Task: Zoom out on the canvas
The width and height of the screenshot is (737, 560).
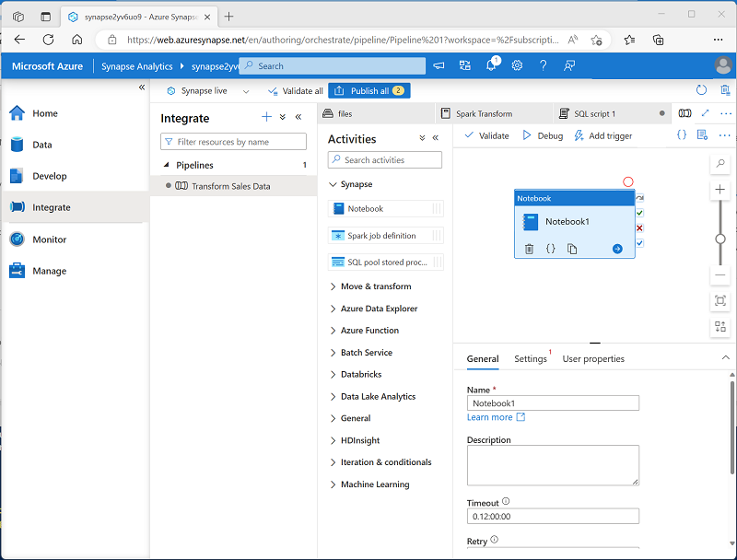Action: click(720, 274)
